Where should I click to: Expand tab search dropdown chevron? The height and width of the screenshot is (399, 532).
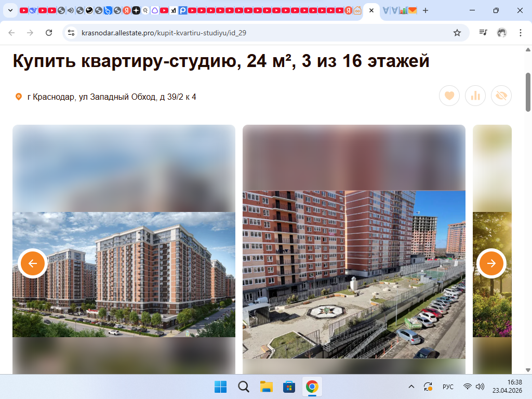tap(10, 10)
